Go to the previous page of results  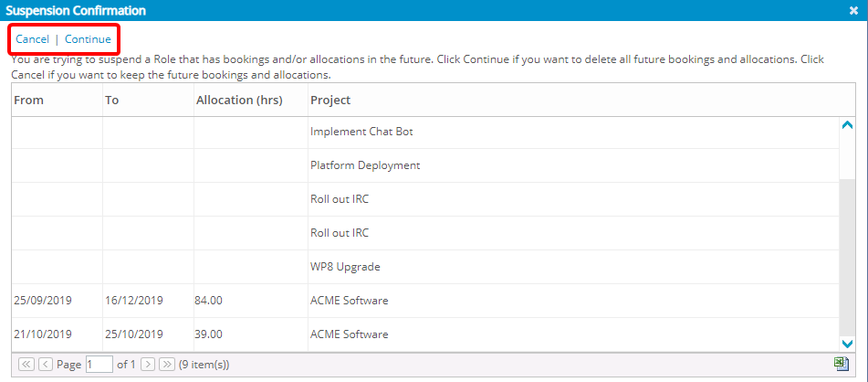pos(46,365)
